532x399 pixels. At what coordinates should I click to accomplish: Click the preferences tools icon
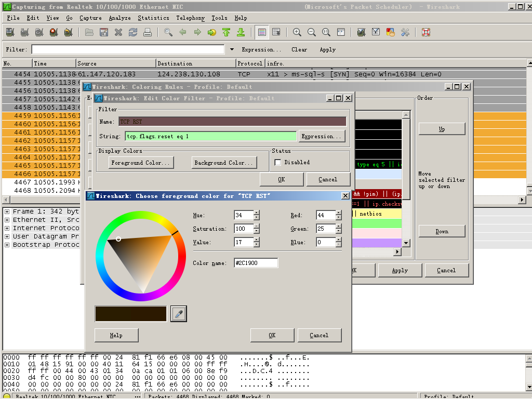coord(405,32)
